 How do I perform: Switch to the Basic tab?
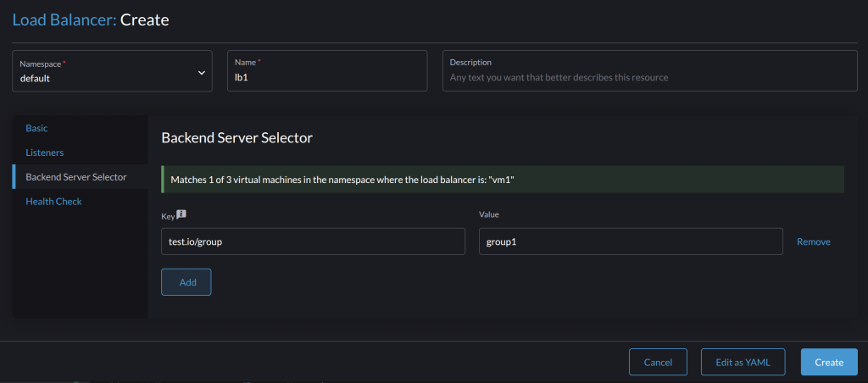(x=37, y=128)
